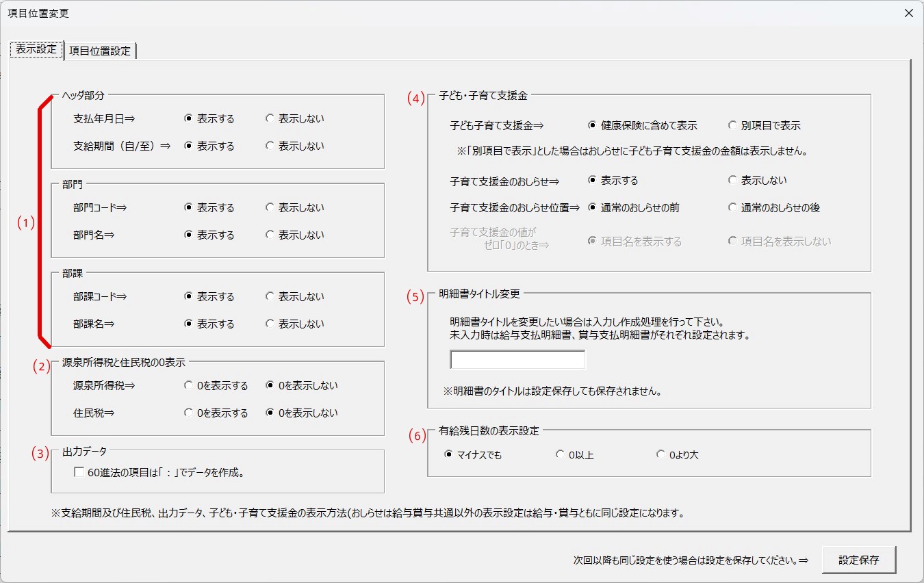This screenshot has width=924, height=583.
Task: Click the 明細書タイトル input box
Action: [x=517, y=360]
